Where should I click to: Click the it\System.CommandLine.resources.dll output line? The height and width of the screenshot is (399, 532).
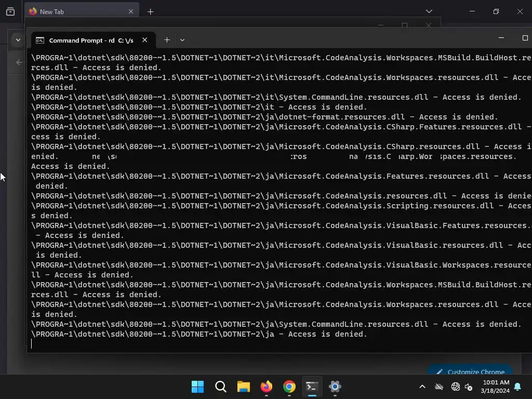pyautogui.click(x=276, y=97)
